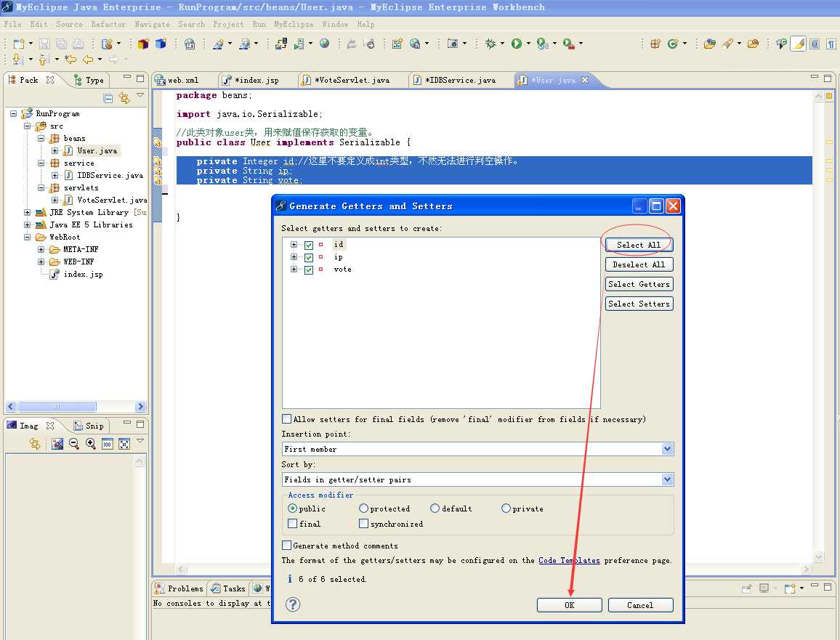Enable Generate method comments

(286, 546)
